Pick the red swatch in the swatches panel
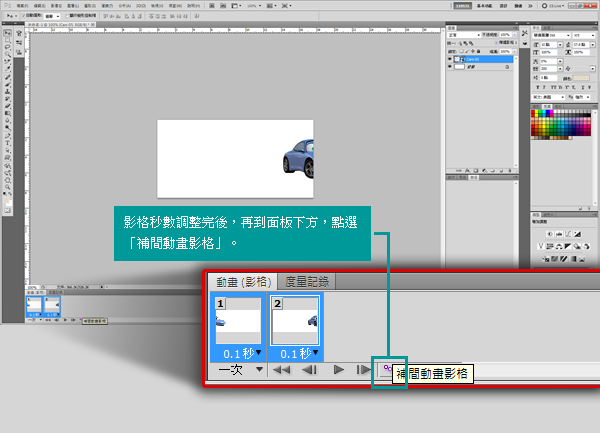Screen dimensions: 600x433 pyautogui.click(x=533, y=113)
